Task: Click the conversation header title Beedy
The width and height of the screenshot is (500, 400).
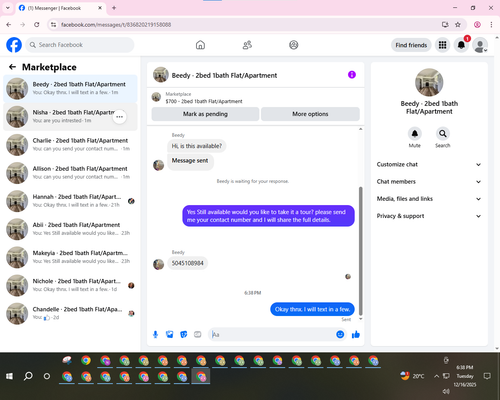Action: pos(224,75)
